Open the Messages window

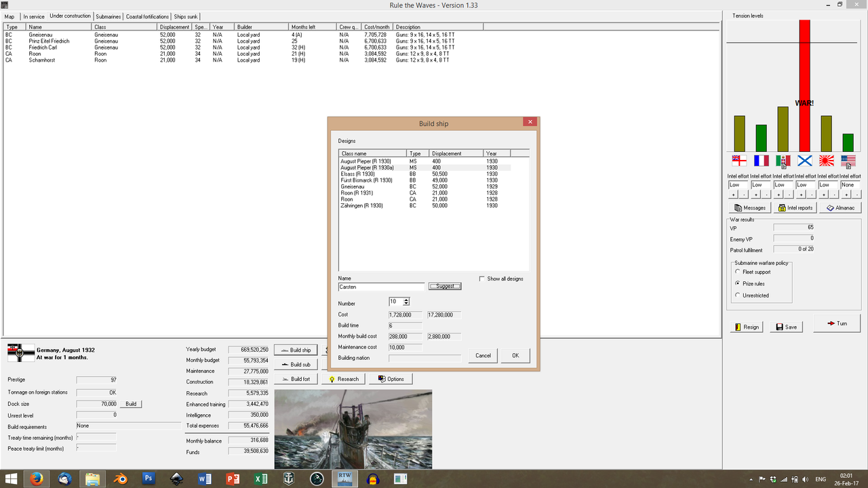[x=749, y=207]
